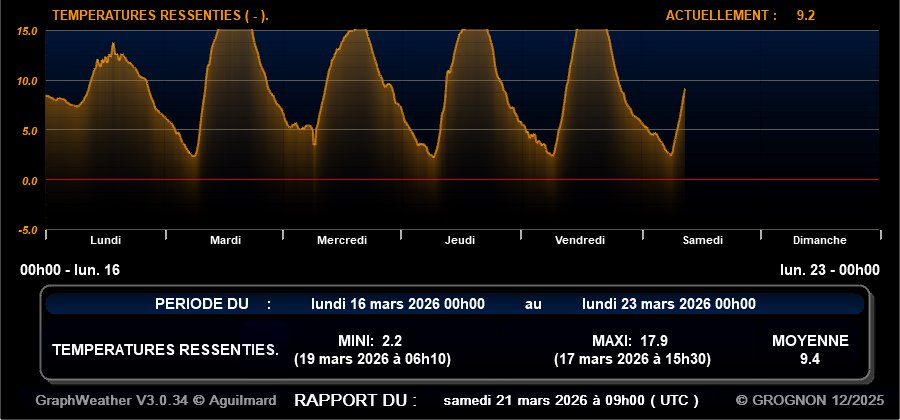Click the 15.0 mark on the temperature axis
Viewport: 900px width, 420px height.
pyautogui.click(x=27, y=31)
